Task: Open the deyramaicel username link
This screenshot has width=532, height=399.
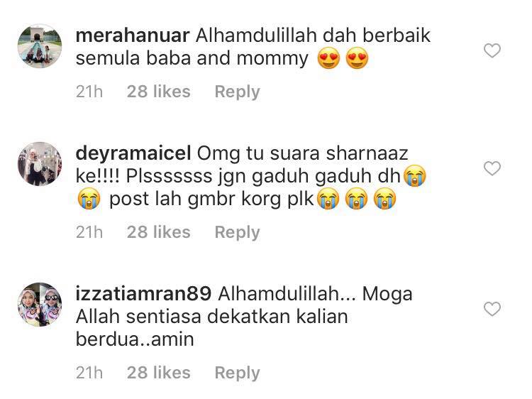Action: tap(133, 153)
